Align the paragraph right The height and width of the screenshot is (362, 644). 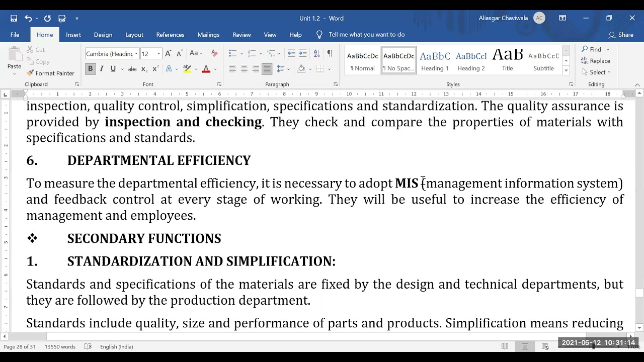256,69
